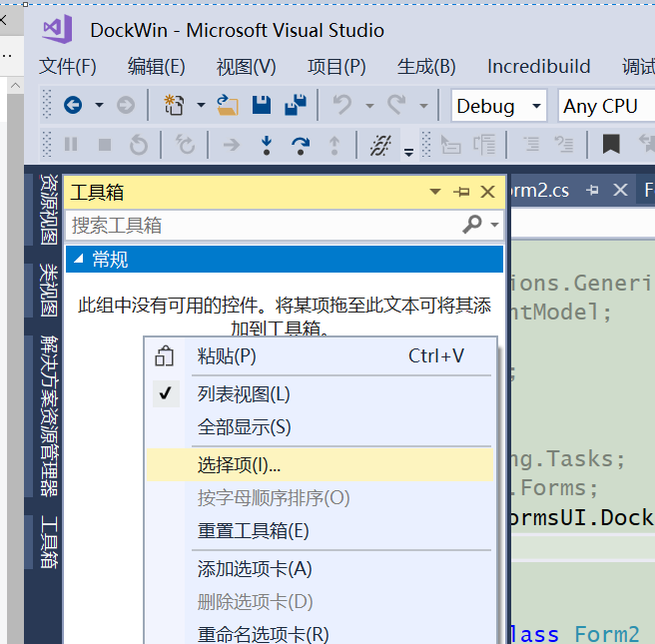The height and width of the screenshot is (644, 655).
Task: Open the 工具箱 window position dropdown arrow
Action: 435,192
